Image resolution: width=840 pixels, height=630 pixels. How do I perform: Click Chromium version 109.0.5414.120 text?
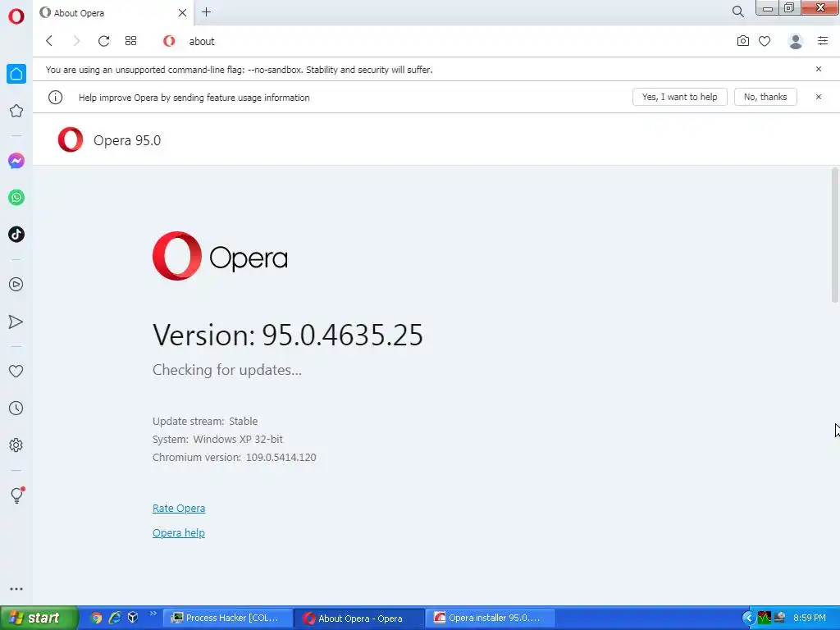[234, 458]
